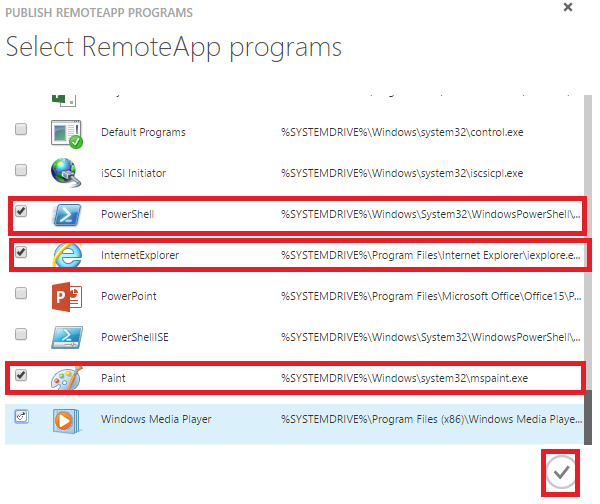Image resolution: width=600 pixels, height=504 pixels.
Task: Close the Publish RemoteApp Programs dialog
Action: pos(568,7)
